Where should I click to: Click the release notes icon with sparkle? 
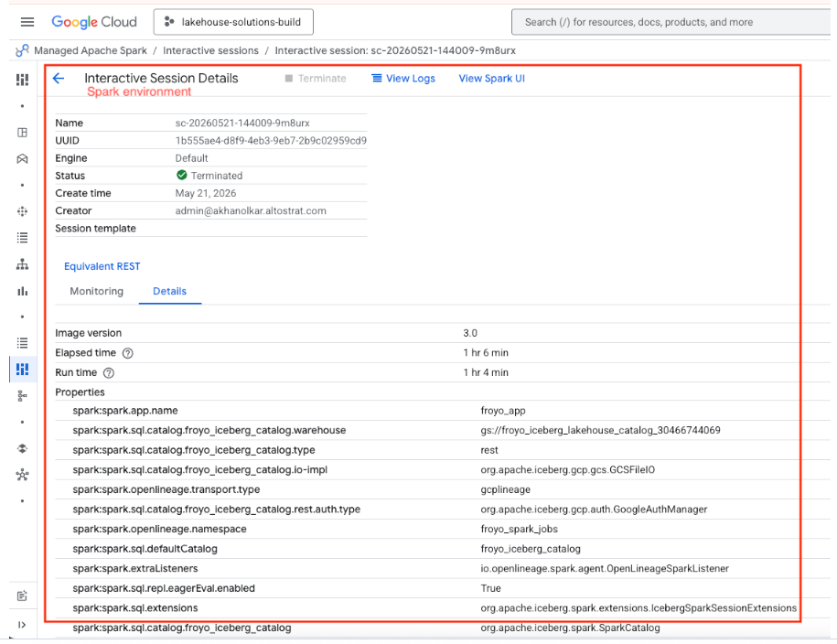point(23,596)
